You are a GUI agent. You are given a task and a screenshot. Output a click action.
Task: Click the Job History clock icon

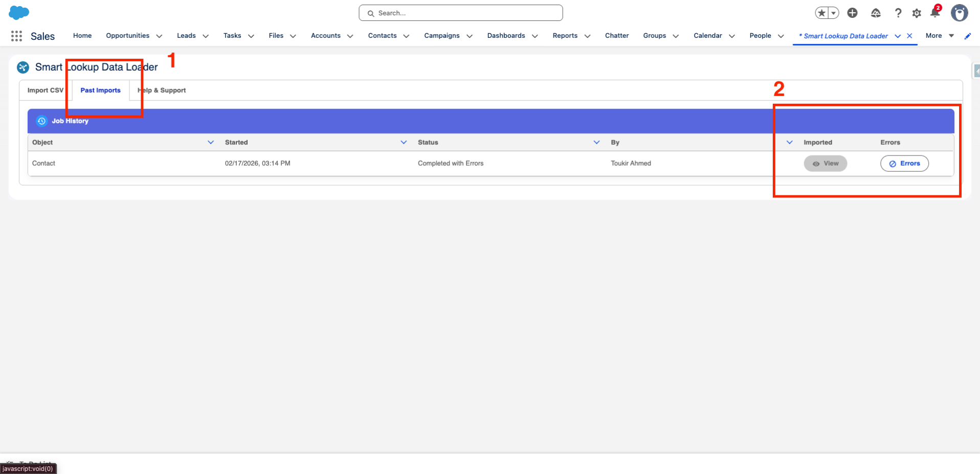[41, 121]
